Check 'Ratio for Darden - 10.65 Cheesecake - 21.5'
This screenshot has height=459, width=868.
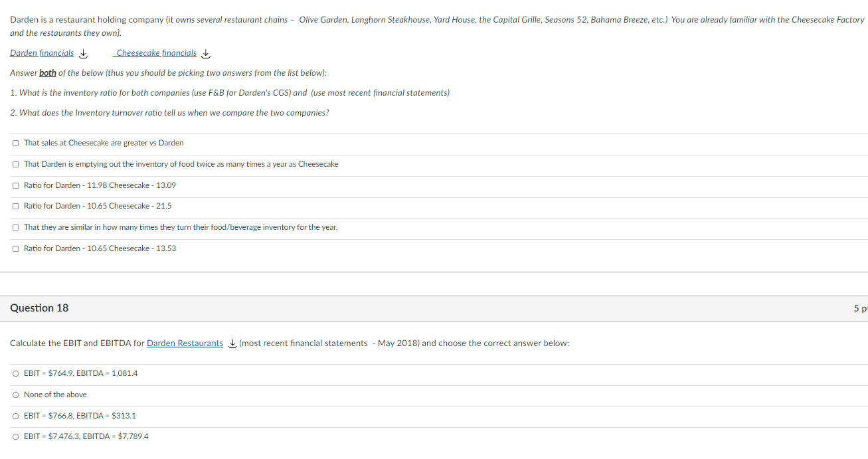pyautogui.click(x=15, y=206)
